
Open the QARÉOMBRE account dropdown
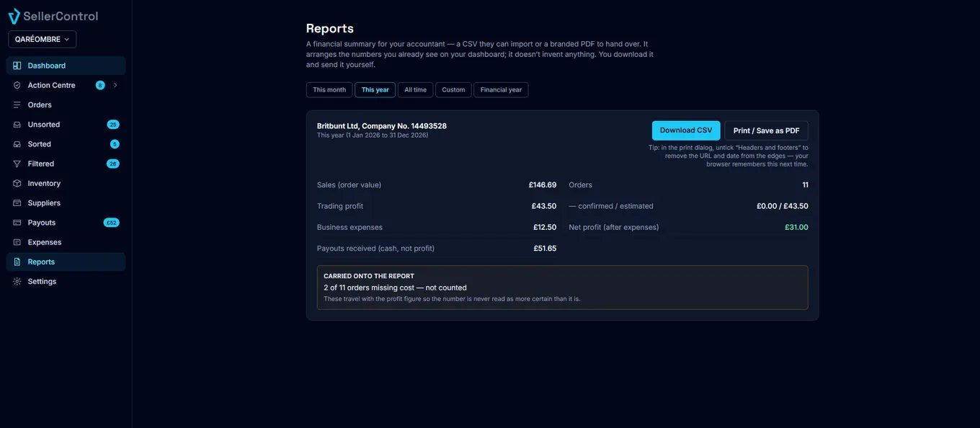pyautogui.click(x=43, y=39)
